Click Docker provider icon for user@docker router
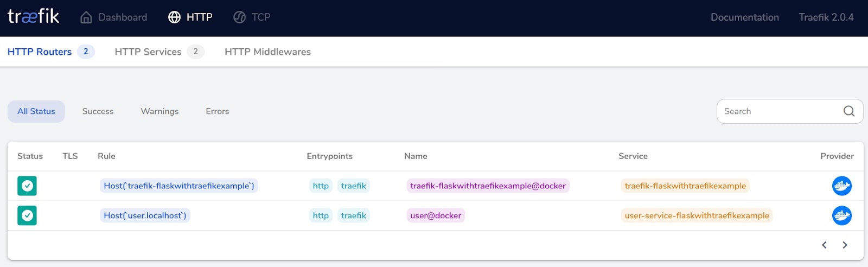This screenshot has width=868, height=267. pyautogui.click(x=842, y=216)
